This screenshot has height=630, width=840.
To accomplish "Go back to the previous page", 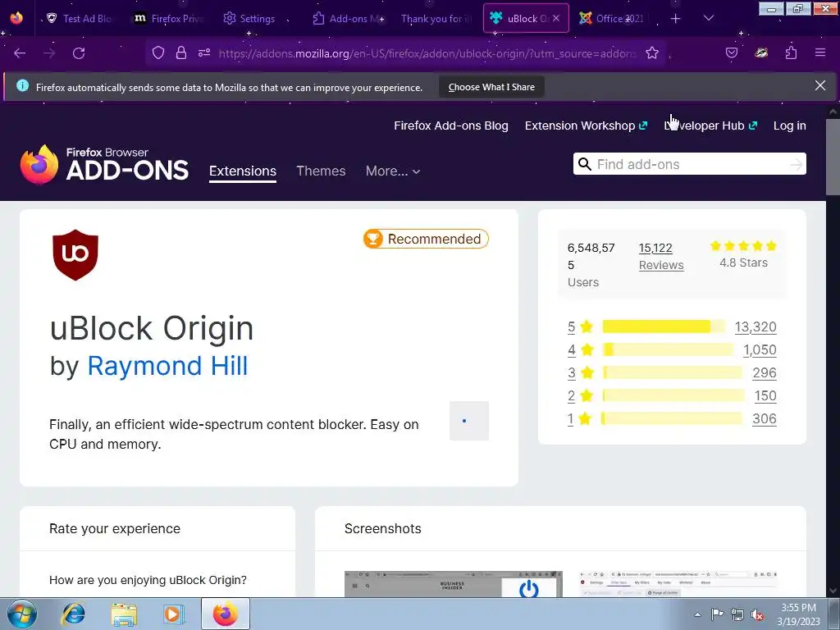I will pos(20,53).
